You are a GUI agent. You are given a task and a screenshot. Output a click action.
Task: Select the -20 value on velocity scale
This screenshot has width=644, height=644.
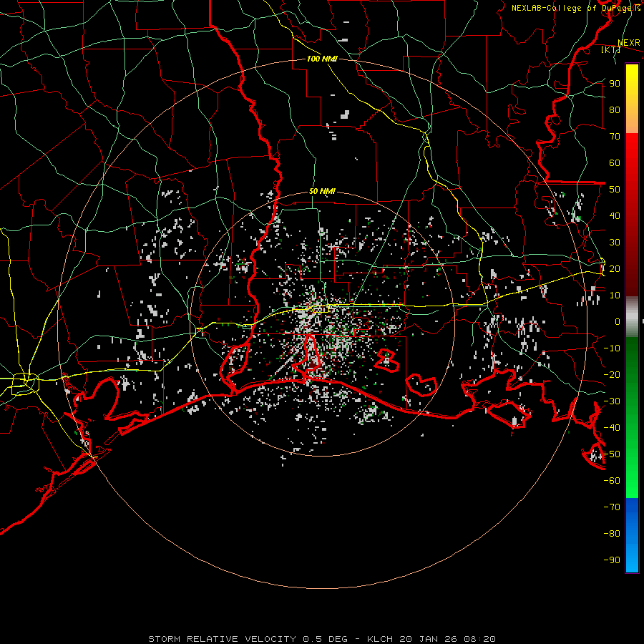[612, 375]
